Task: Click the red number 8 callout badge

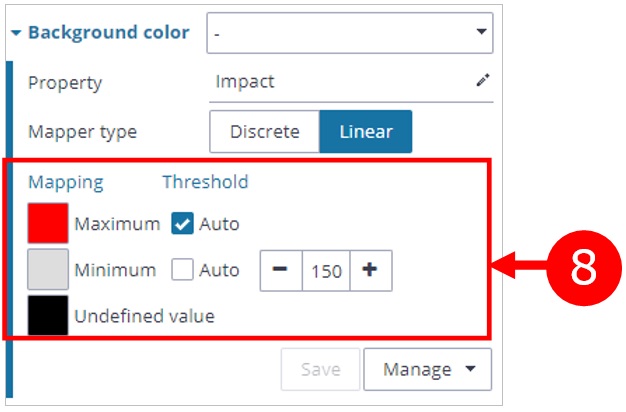Action: tap(578, 267)
